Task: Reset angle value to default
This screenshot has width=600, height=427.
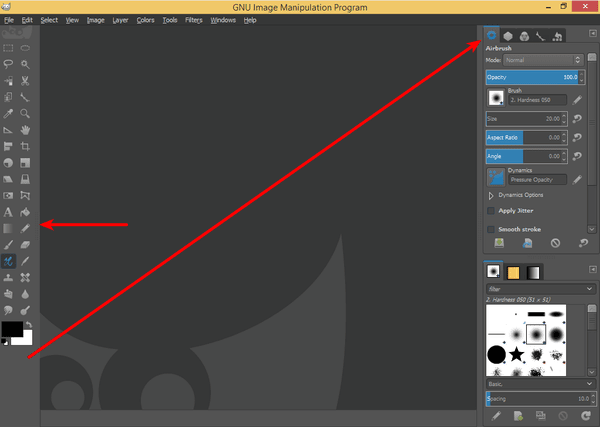Action: tap(577, 156)
